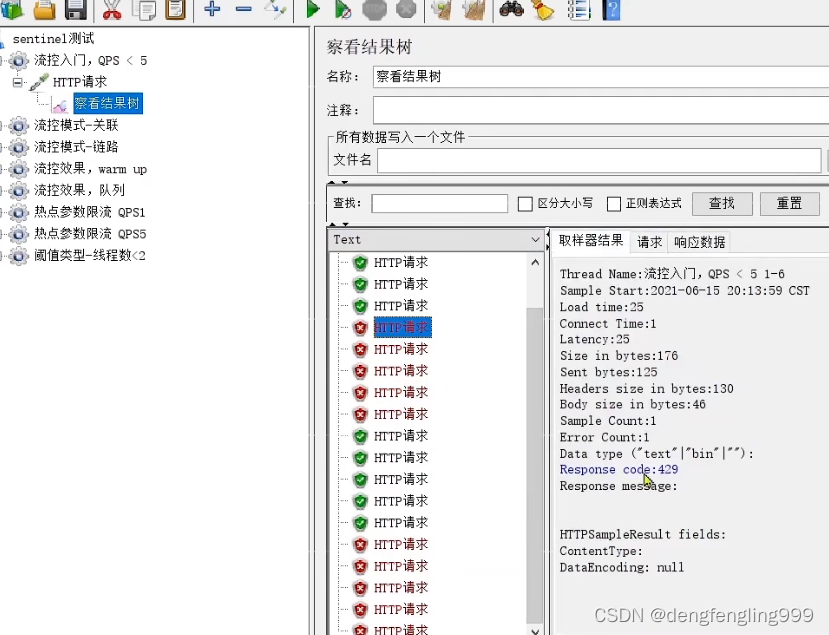Click the Paste clipboard icon

click(x=176, y=8)
